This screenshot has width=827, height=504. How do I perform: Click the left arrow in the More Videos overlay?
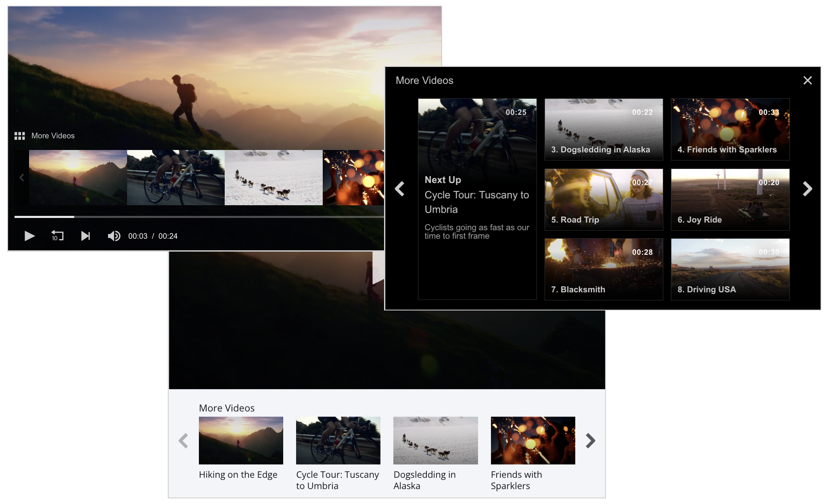tap(400, 188)
